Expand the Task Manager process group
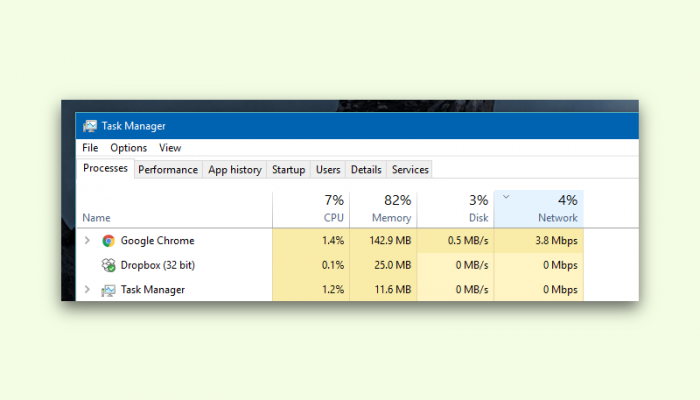Viewport: 700px width, 400px height. tap(88, 290)
